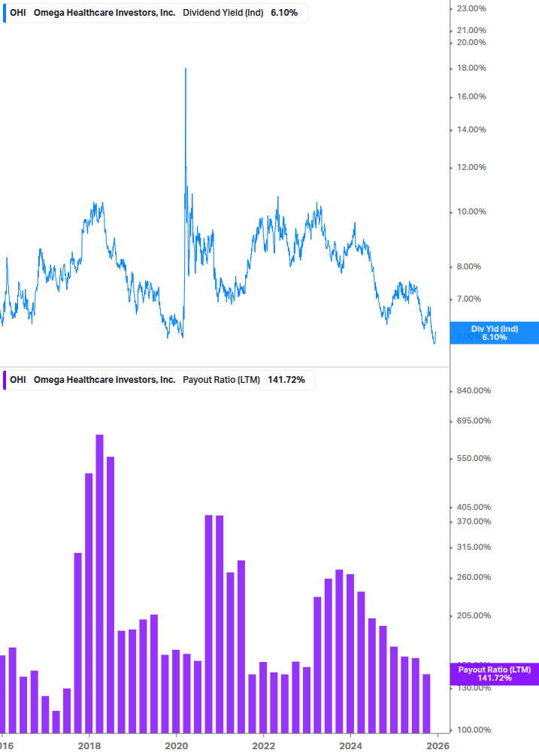539x756 pixels.
Task: Click the purple Payout Ratio (LTM) axis tag
Action: [x=494, y=674]
